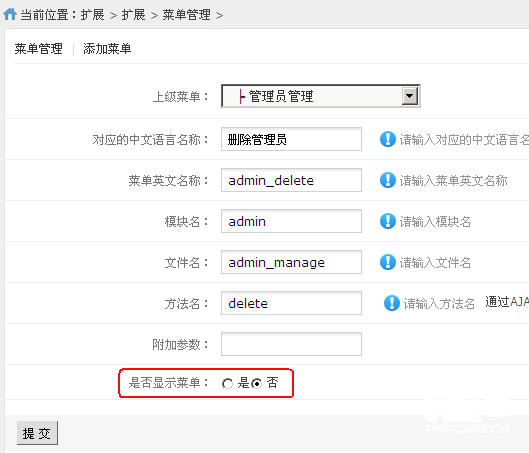
Task: Click info icon beside method name field
Action: pos(392,303)
